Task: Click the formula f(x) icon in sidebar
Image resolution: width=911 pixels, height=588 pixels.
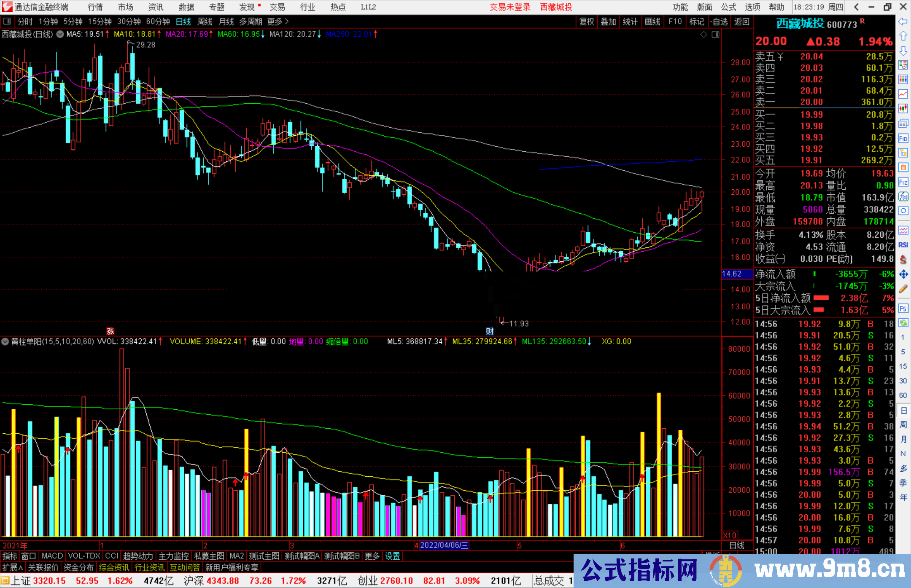Action: (903, 196)
